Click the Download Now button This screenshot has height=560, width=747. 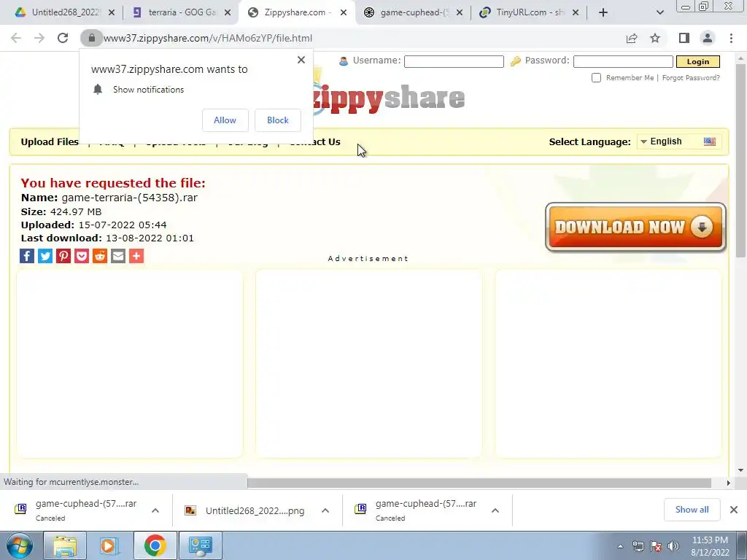point(635,227)
